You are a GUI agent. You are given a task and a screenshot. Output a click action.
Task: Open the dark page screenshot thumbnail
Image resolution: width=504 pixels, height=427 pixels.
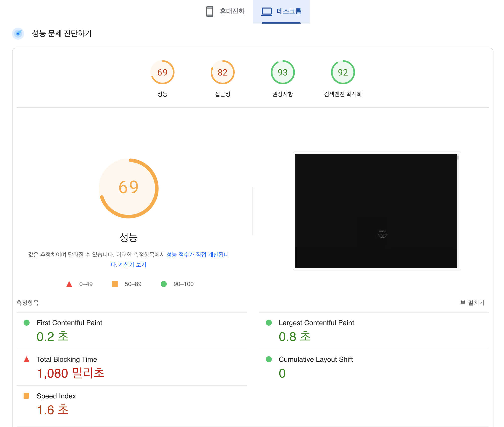coord(377,211)
